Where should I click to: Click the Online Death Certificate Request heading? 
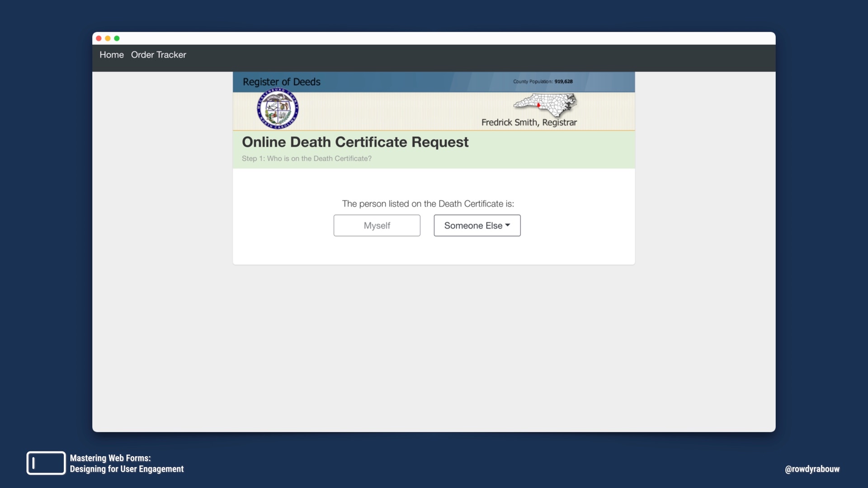pos(355,142)
